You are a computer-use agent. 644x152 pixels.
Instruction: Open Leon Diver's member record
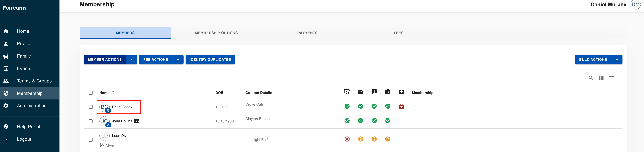pos(121,136)
